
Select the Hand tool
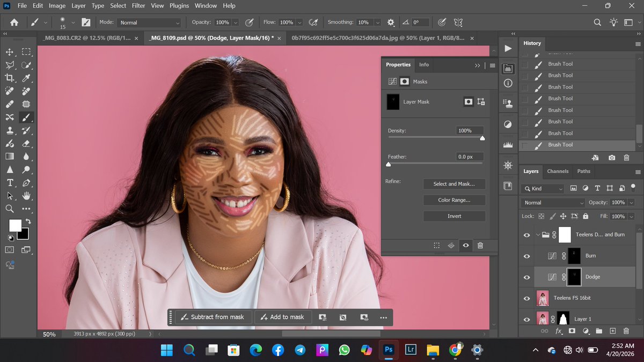pyautogui.click(x=26, y=196)
